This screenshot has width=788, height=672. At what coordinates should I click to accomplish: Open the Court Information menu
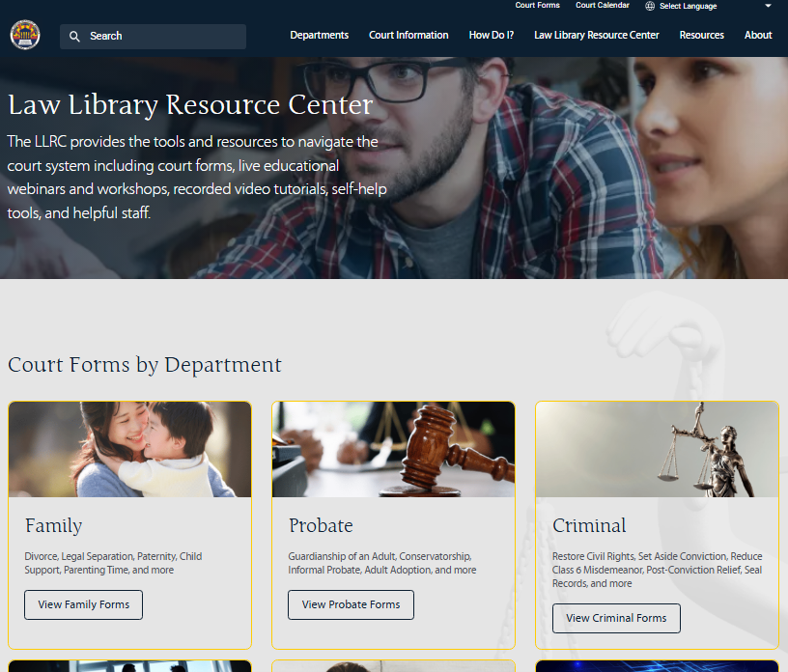tap(408, 35)
